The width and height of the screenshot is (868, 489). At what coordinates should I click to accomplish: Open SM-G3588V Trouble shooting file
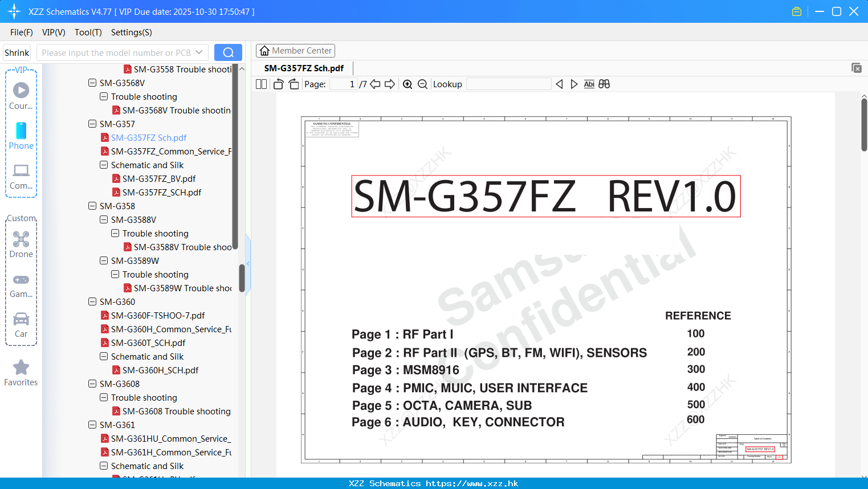point(178,247)
